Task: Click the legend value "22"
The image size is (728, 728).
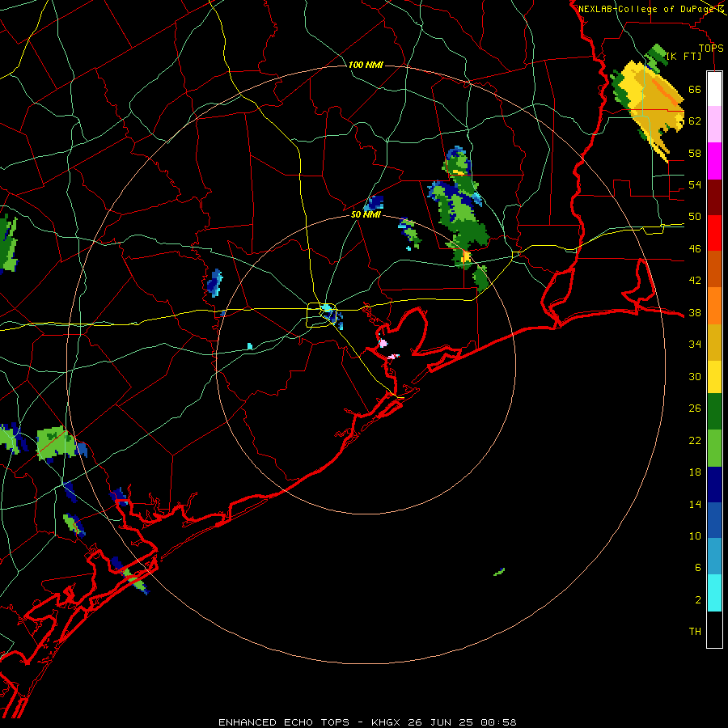Action: 695,440
